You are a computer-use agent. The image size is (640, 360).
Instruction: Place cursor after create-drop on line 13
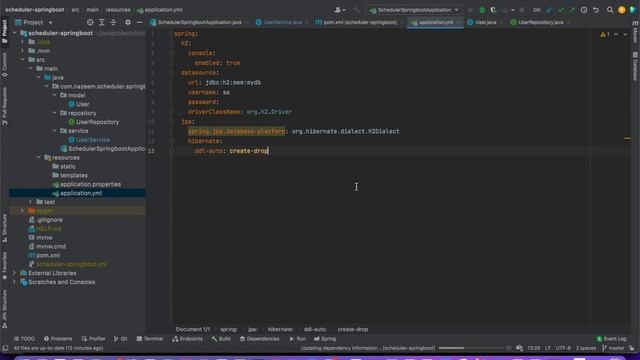pyautogui.click(x=268, y=151)
